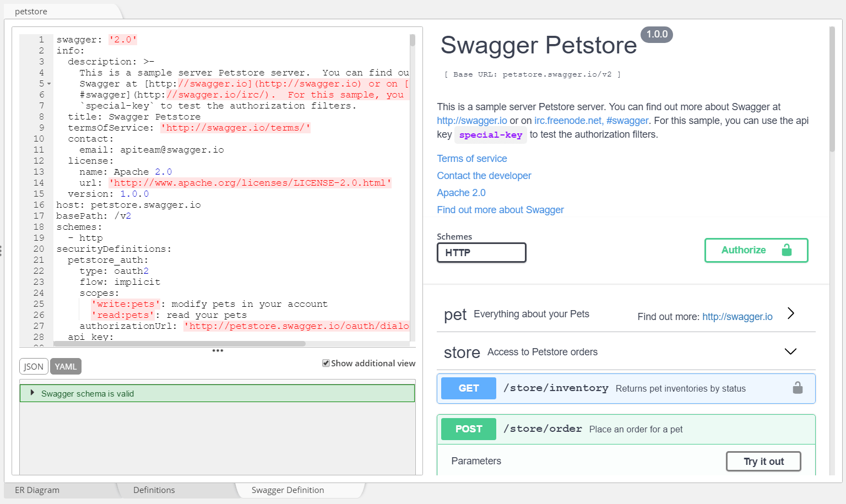The width and height of the screenshot is (846, 504).
Task: Collapse the code fold on line 5
Action: coord(48,84)
